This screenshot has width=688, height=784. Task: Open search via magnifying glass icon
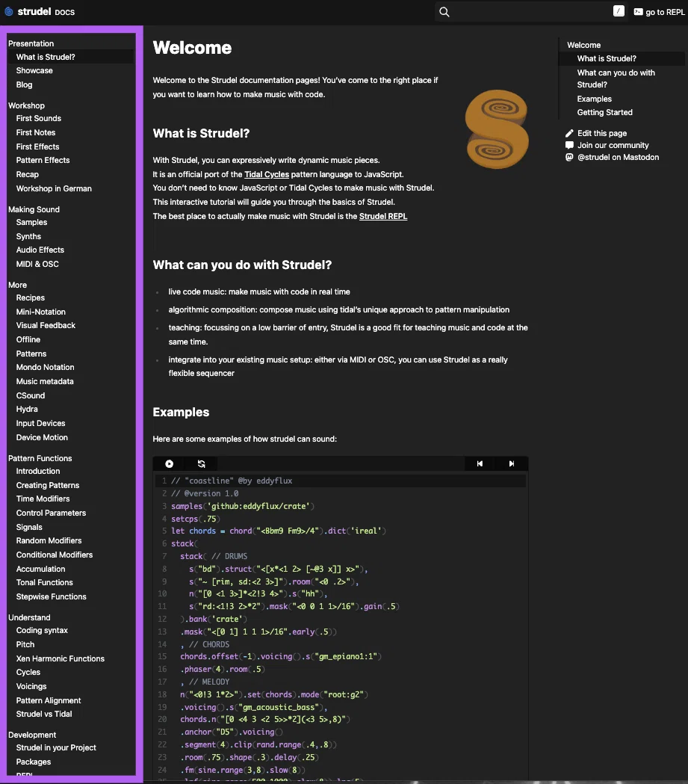(444, 12)
